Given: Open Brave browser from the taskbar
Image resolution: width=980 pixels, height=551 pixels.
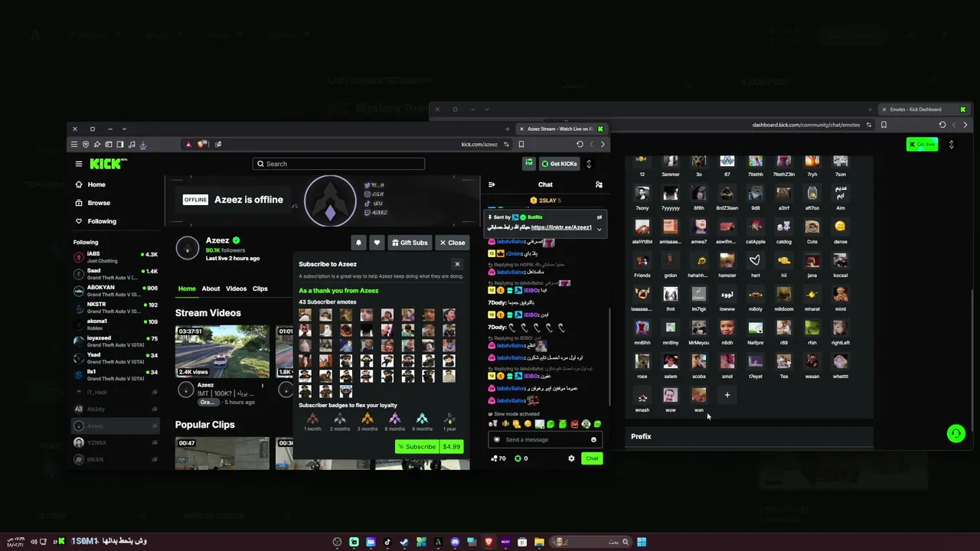Looking at the screenshot, I should coord(488,542).
